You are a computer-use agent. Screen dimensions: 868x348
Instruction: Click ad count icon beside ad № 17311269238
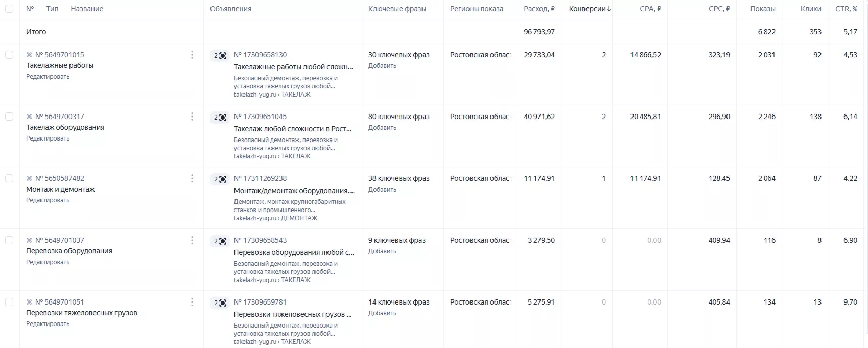click(220, 179)
